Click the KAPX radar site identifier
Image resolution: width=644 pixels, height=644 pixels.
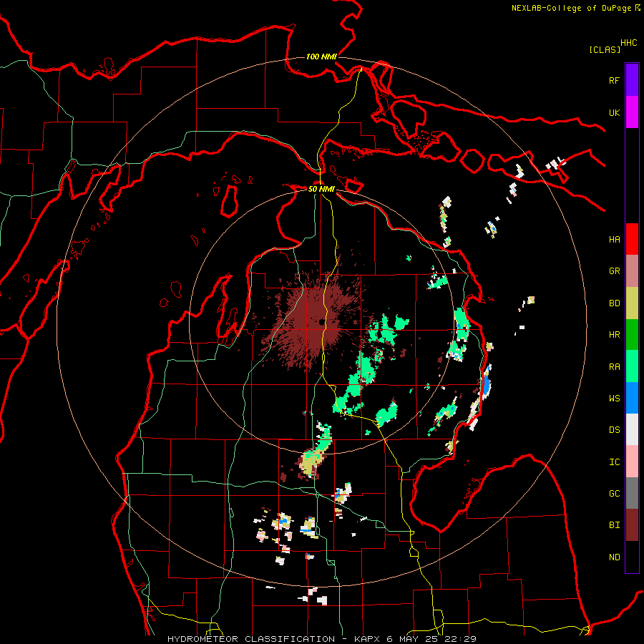tap(368, 639)
